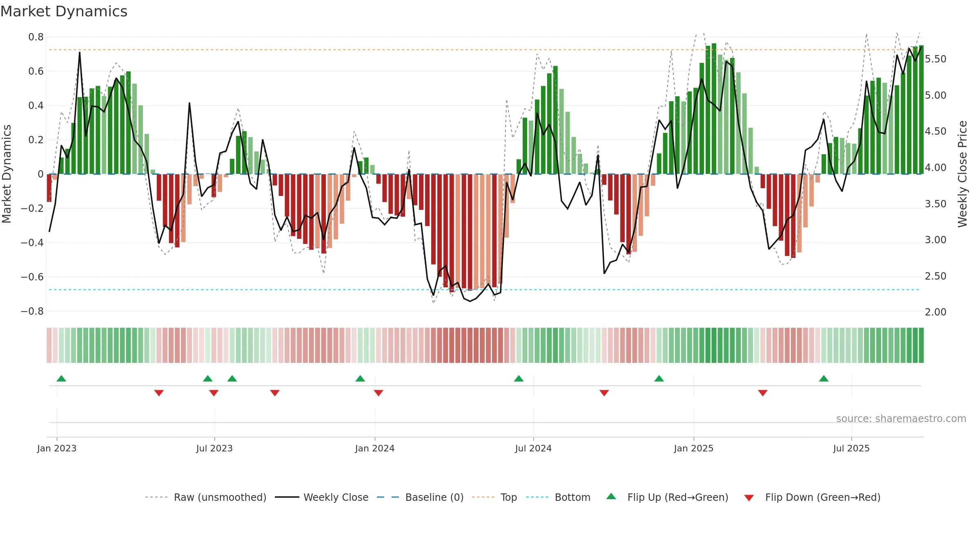The width and height of the screenshot is (980, 551).
Task: Select the Flip Up marker just before Jul 2023
Action: coord(207,378)
